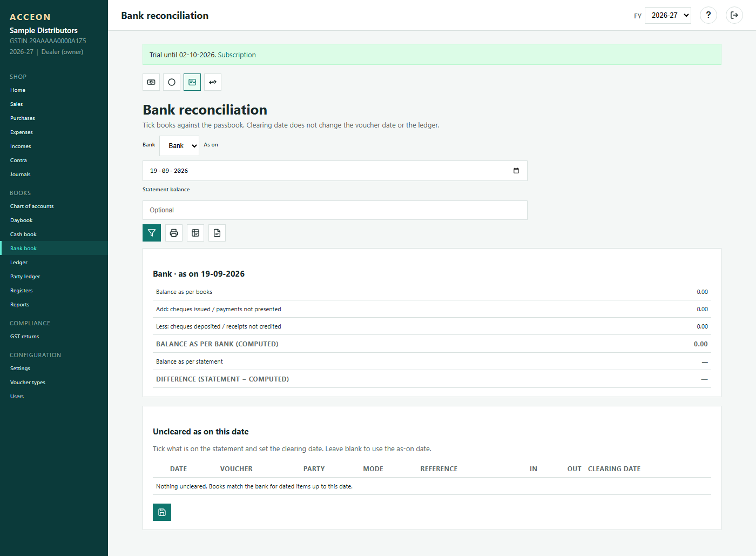Viewport: 756px width, 556px height.
Task: Open the FY 2026-27 dropdown
Action: pyautogui.click(x=668, y=15)
